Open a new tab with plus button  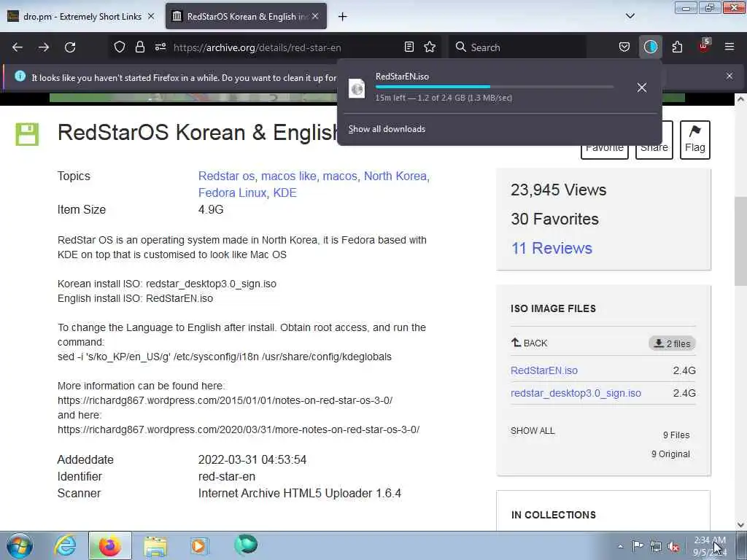[343, 17]
